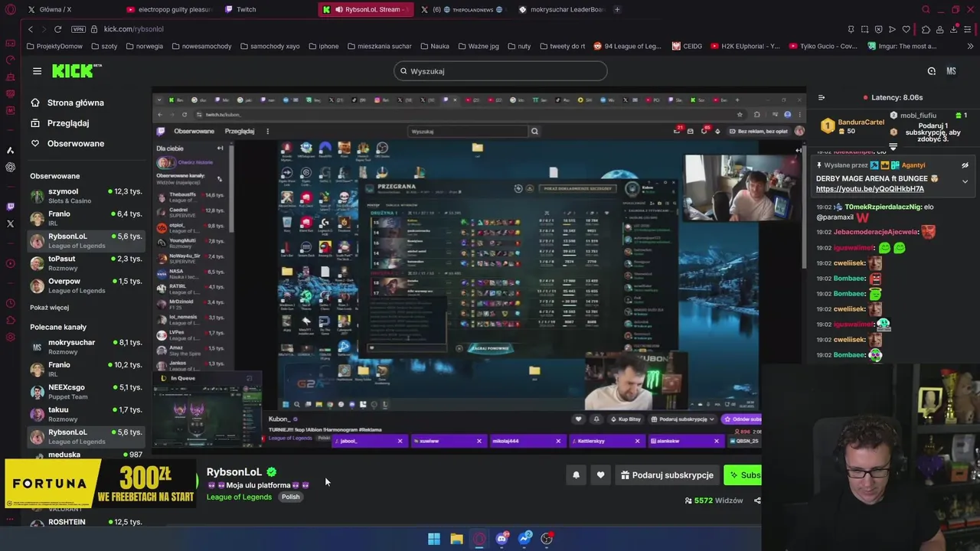Close the mikolaj444 gift banner

pyautogui.click(x=558, y=441)
